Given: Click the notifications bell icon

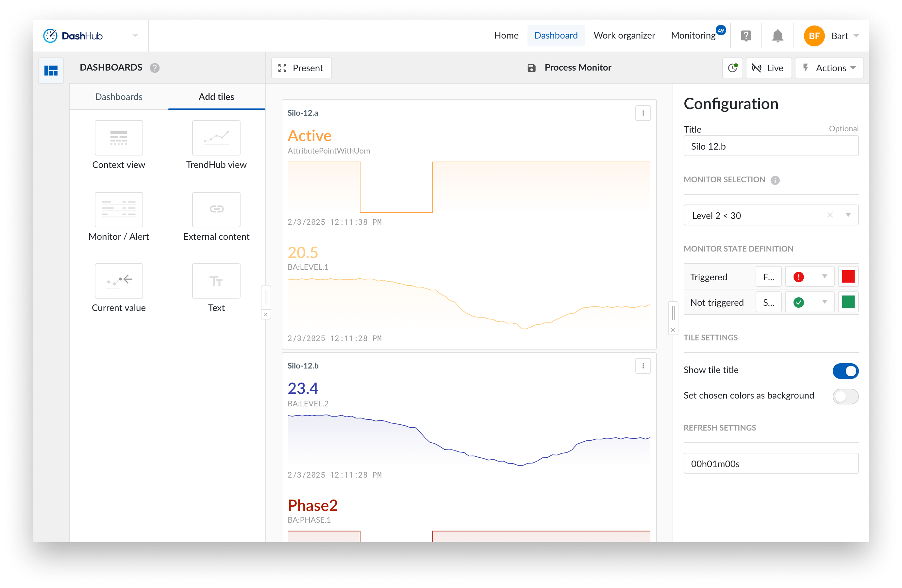Looking at the screenshot, I should [x=777, y=36].
